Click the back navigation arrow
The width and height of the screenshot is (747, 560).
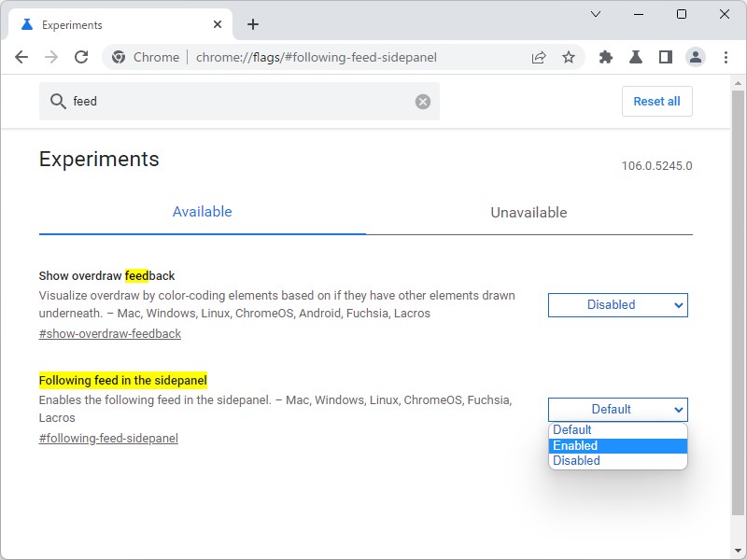(x=21, y=57)
